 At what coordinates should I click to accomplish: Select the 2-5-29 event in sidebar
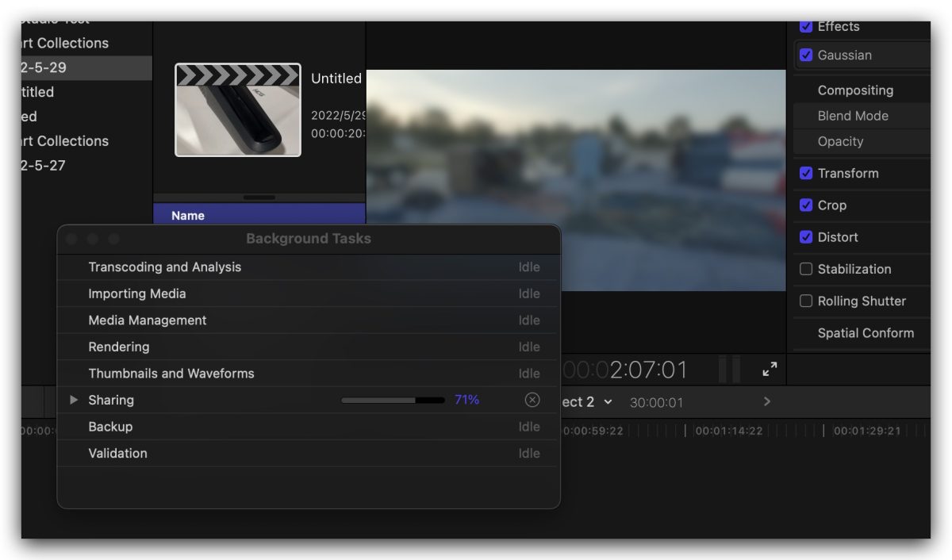(86, 67)
